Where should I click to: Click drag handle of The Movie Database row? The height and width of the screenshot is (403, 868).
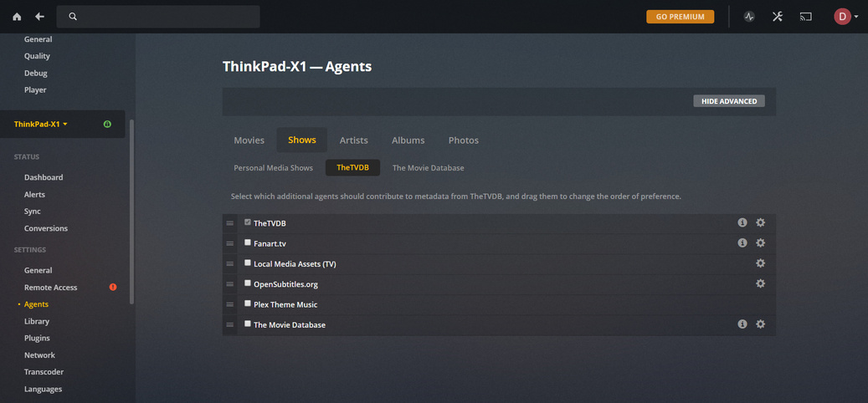click(229, 324)
